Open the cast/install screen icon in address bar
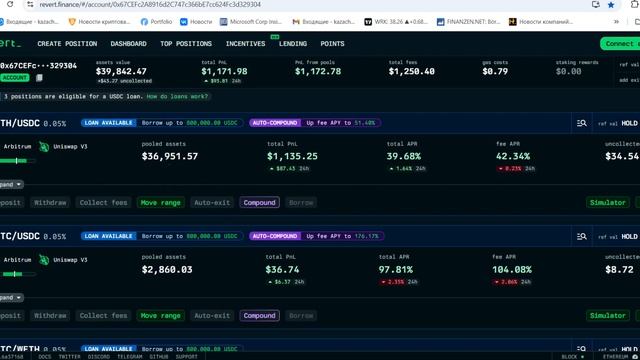The width and height of the screenshot is (640, 360). tap(596, 4)
